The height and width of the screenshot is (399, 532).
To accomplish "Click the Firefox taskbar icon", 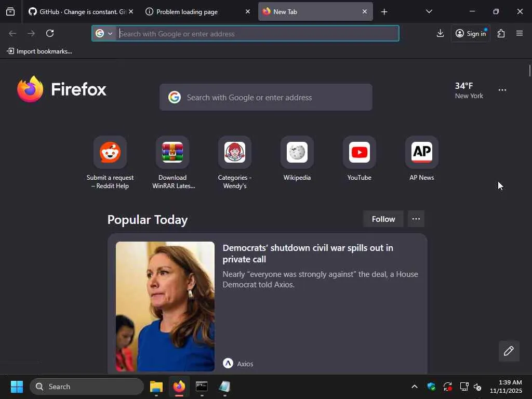I will 179,387.
